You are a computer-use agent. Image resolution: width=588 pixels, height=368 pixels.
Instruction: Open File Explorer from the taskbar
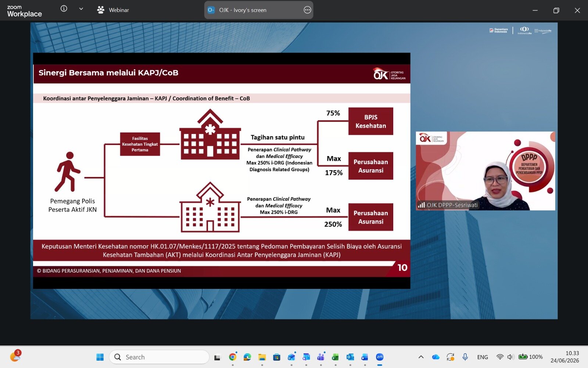point(262,357)
